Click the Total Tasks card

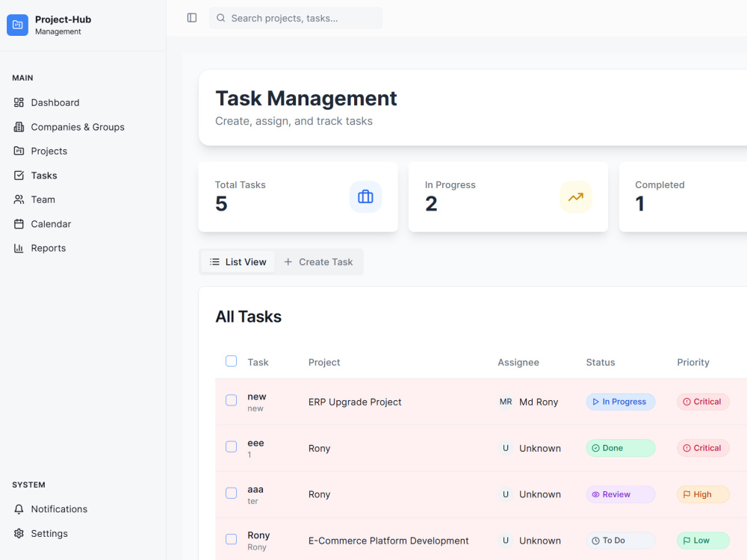point(298,196)
